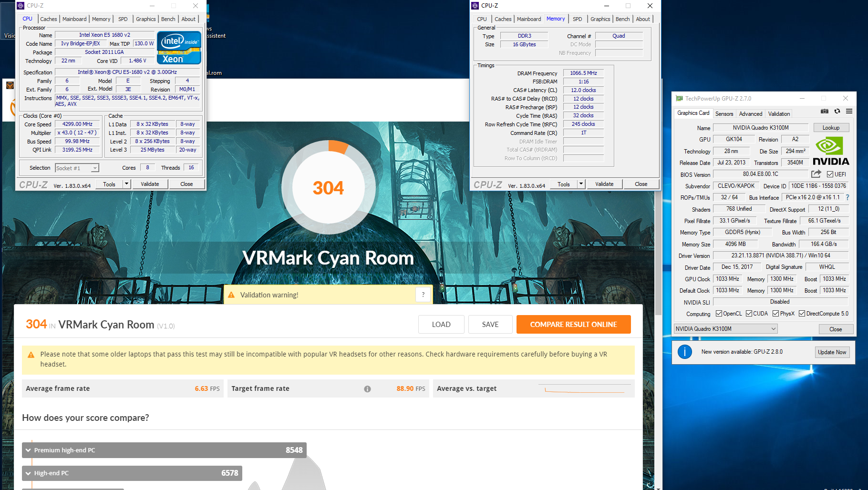Click Validate in CPU-Z Memory window
This screenshot has height=490, width=868.
(604, 184)
